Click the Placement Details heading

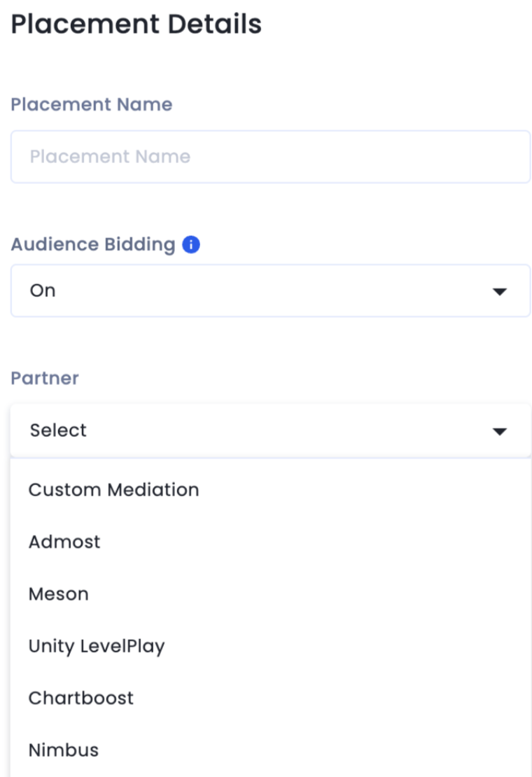pyautogui.click(x=136, y=24)
